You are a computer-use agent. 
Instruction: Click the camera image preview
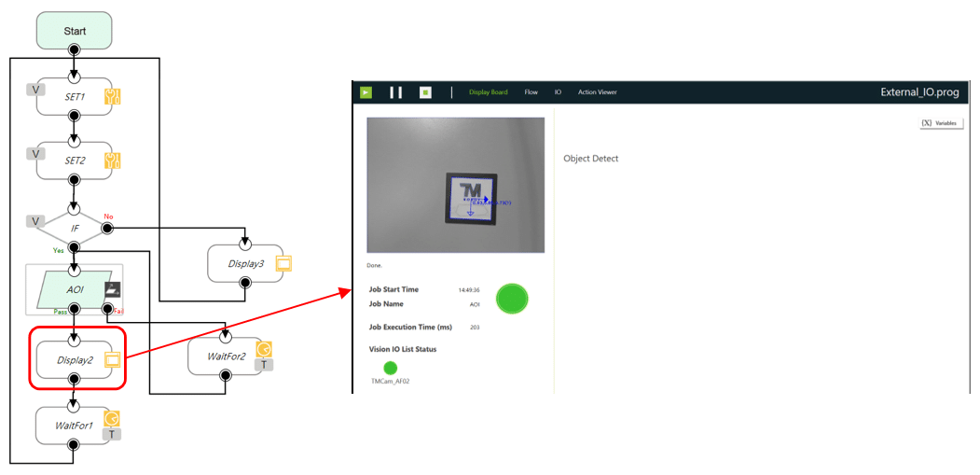pyautogui.click(x=455, y=185)
